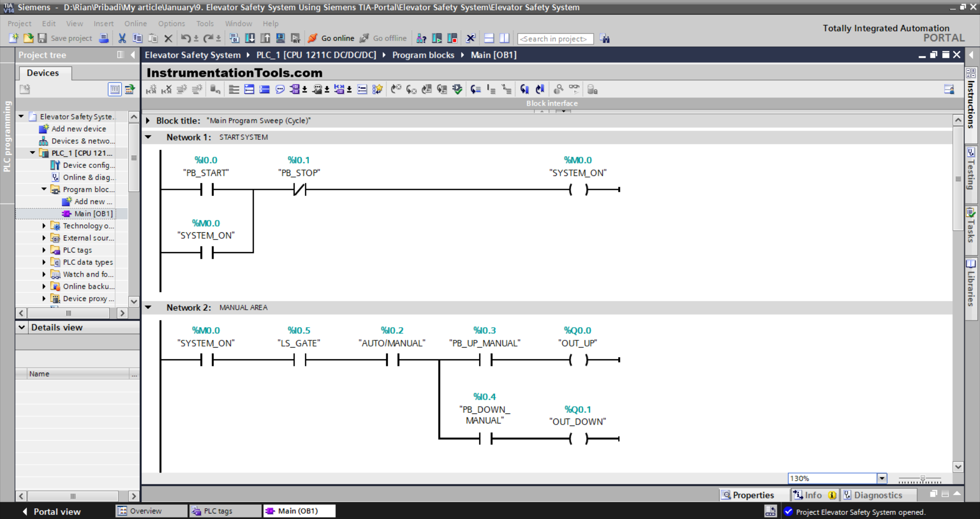980x519 pixels.
Task: Switch to the Diagnostics tab
Action: point(878,495)
